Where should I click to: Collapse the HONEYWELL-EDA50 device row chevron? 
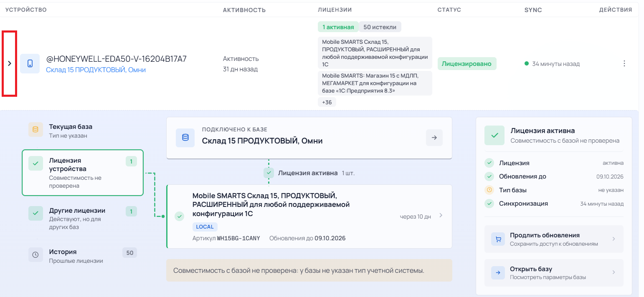pyautogui.click(x=10, y=63)
